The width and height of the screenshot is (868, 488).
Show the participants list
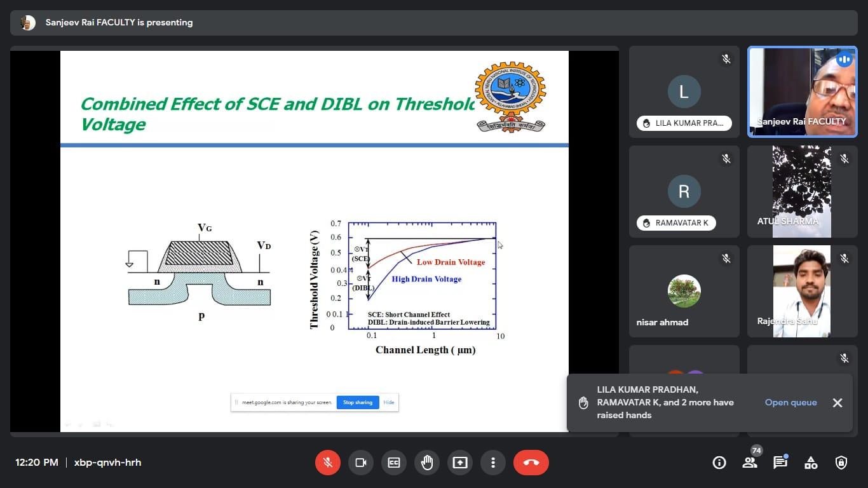(x=750, y=463)
